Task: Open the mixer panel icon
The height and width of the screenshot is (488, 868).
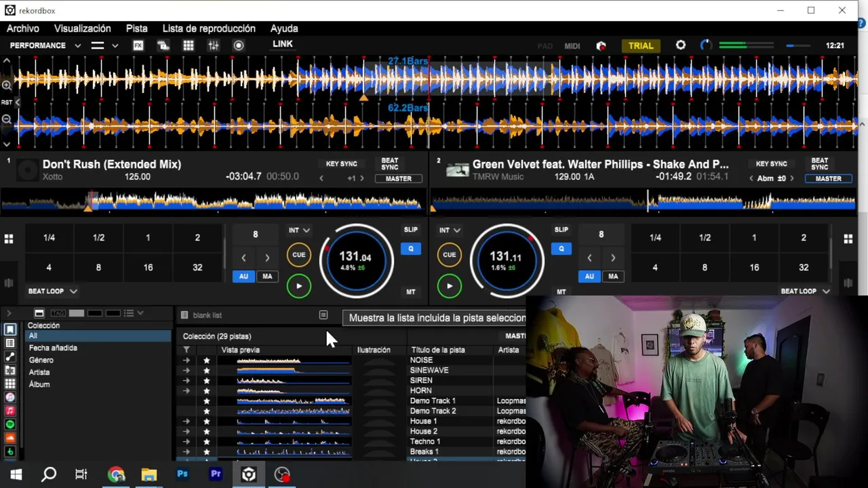Action: tap(214, 45)
